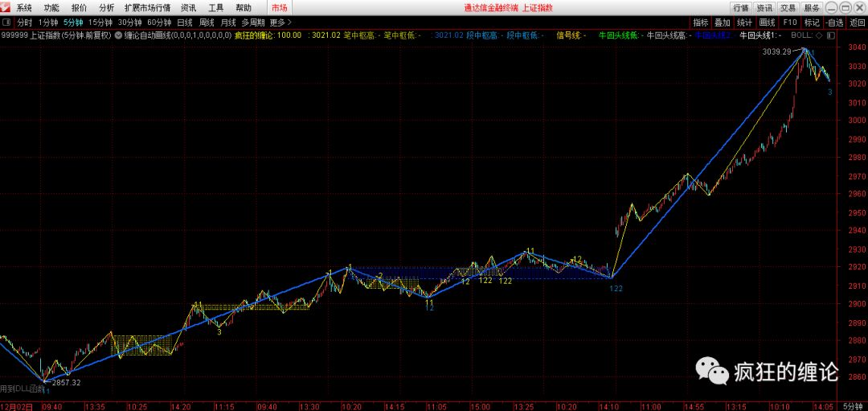This screenshot has height=411, width=868.
Task: Switch to 日线 daily chart
Action: pos(184,23)
